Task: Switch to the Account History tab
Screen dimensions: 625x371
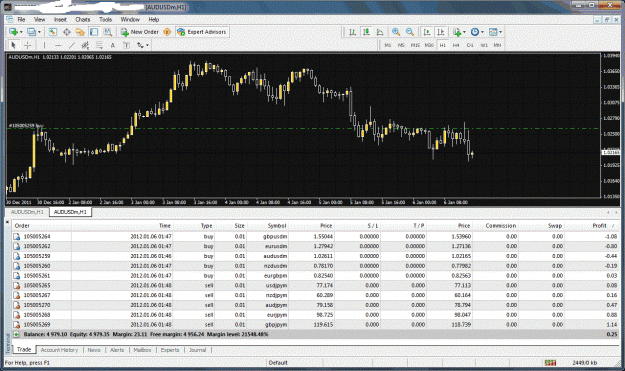Action: 59,350
